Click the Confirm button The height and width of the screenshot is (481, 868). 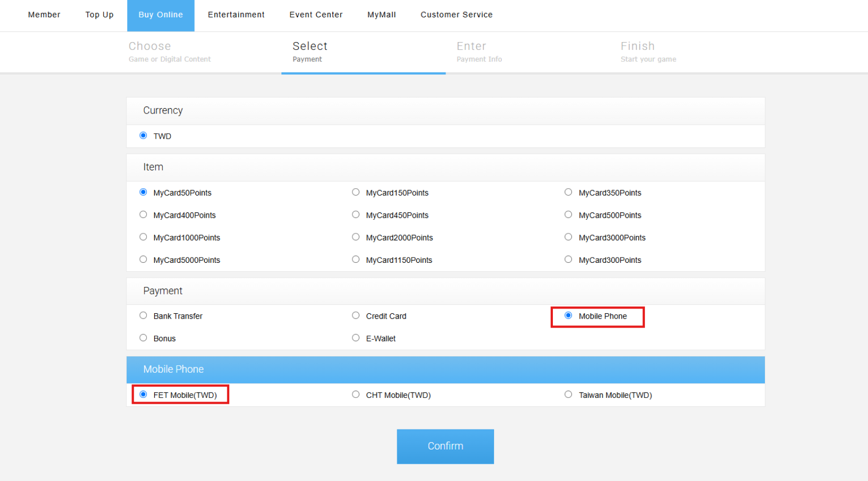445,446
